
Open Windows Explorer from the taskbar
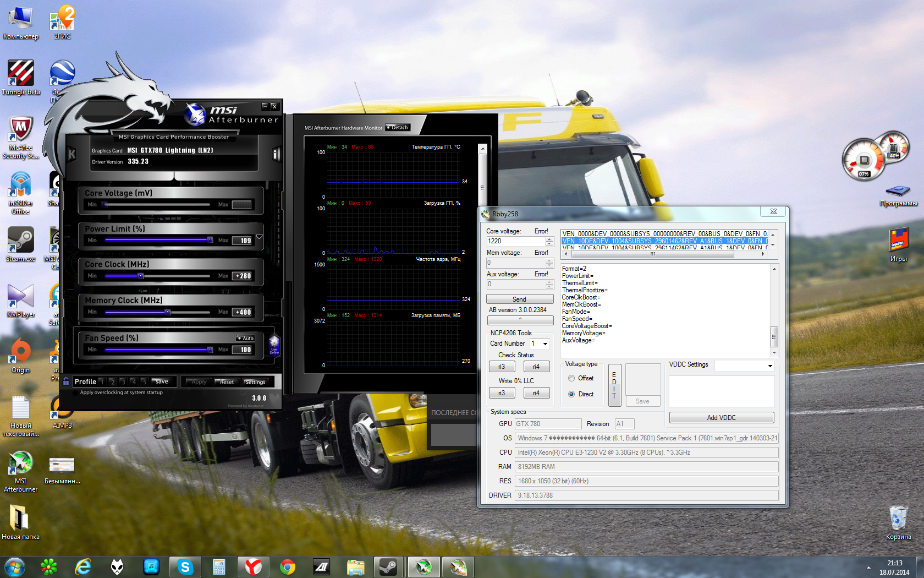[x=356, y=566]
